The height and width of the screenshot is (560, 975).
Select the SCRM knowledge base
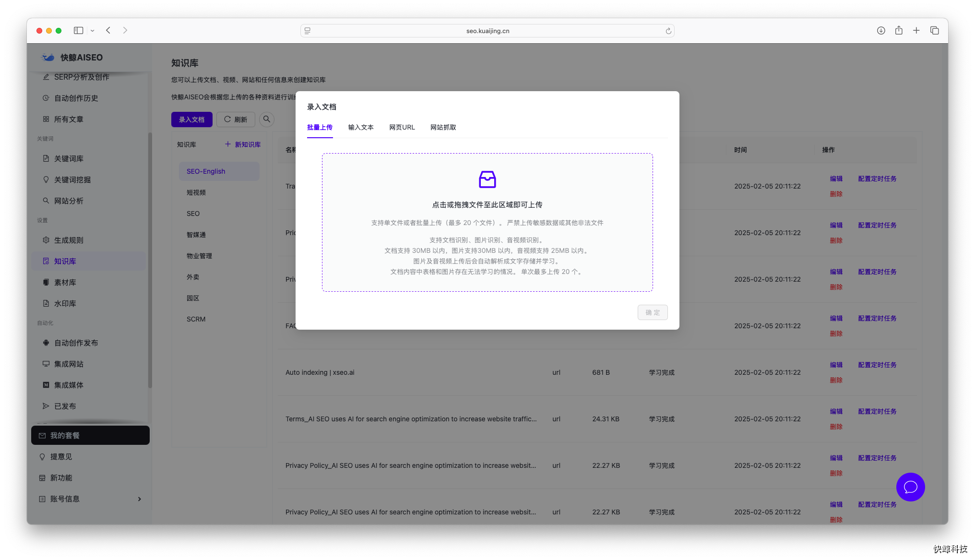point(219,319)
